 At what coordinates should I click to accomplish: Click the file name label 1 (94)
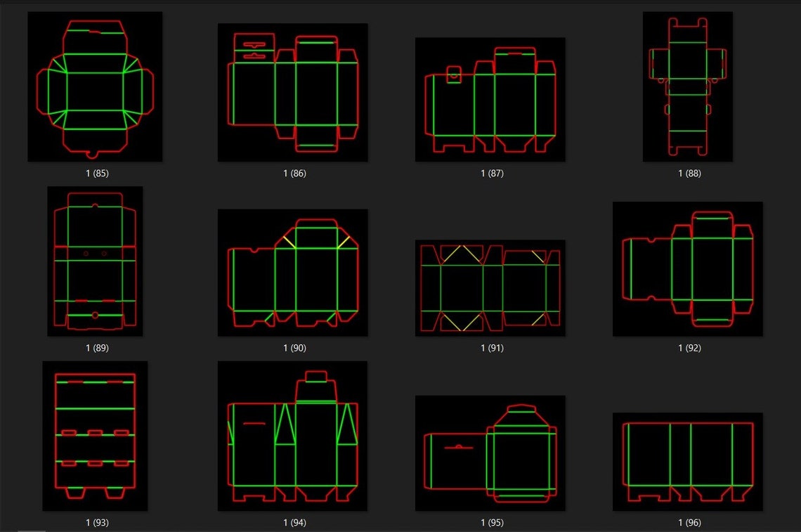(295, 523)
